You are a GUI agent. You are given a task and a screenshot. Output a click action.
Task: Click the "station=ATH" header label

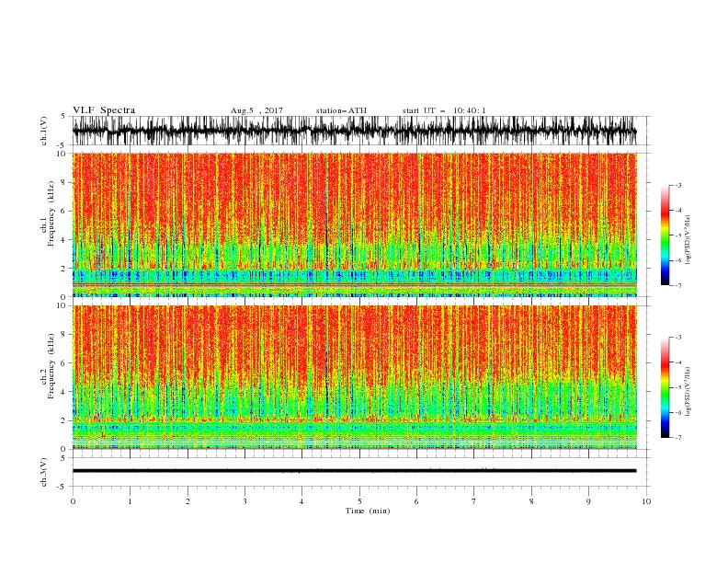[x=341, y=110]
